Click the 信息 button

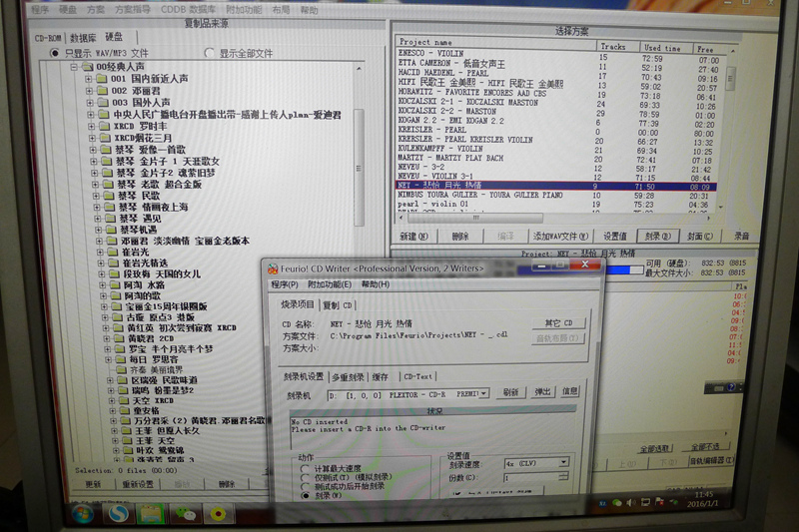[569, 391]
